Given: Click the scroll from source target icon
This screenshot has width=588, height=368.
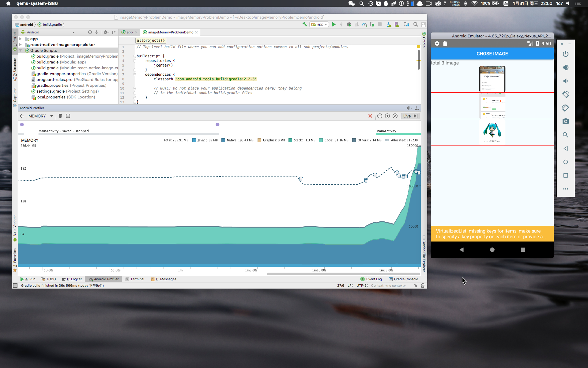Looking at the screenshot, I should [x=90, y=32].
